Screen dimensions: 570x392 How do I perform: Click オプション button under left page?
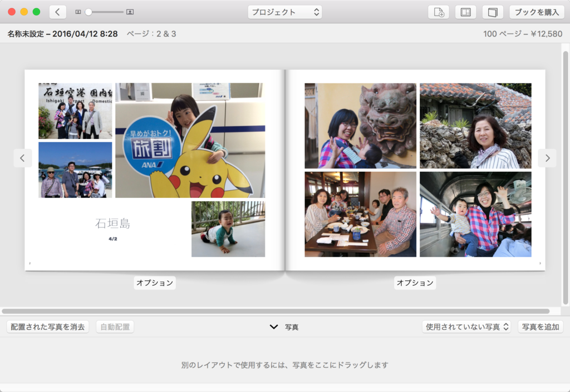click(155, 283)
